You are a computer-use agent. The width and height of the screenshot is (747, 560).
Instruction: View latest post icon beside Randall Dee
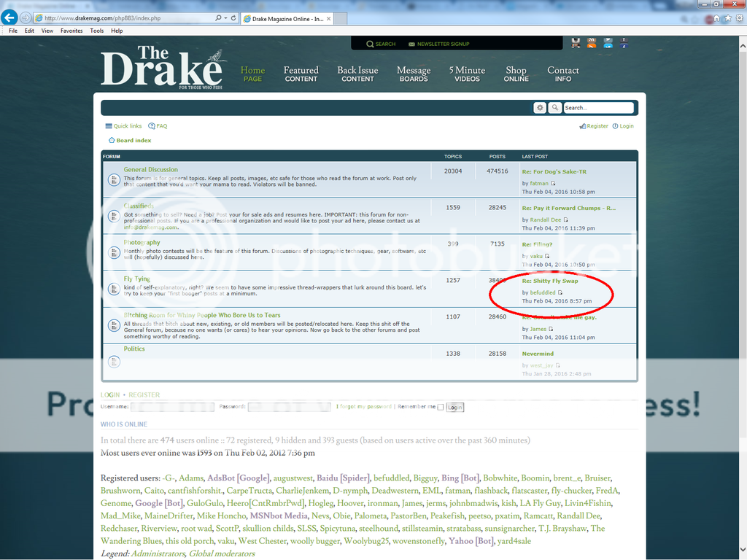pyautogui.click(x=566, y=220)
